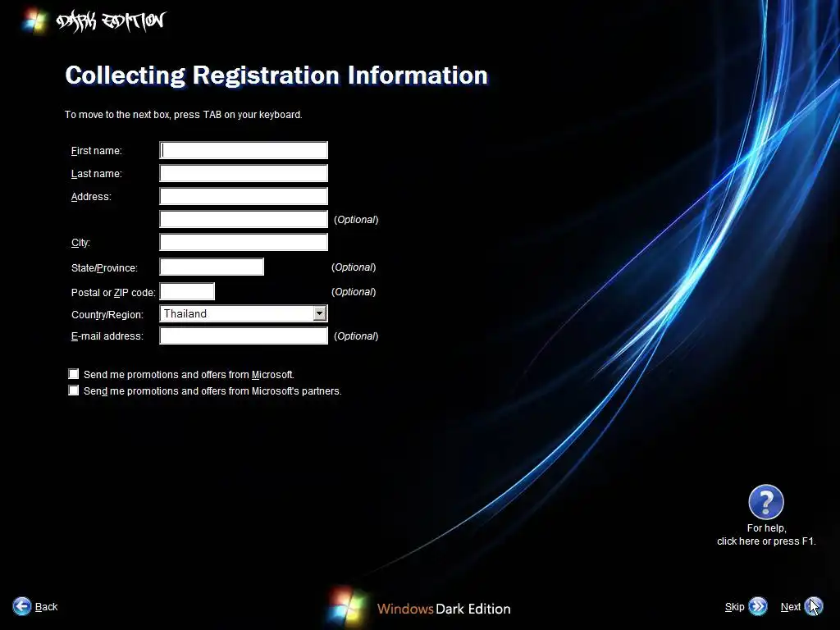Focus the Last name input field
This screenshot has height=630, width=840.
[x=244, y=174]
